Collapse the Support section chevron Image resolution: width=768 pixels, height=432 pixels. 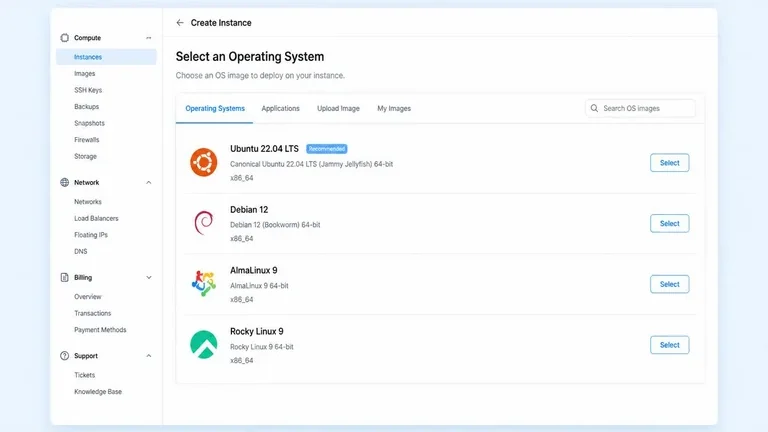click(148, 356)
